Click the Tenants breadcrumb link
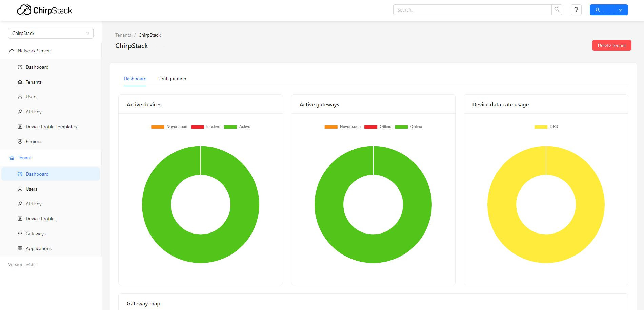644x310 pixels. coord(123,35)
